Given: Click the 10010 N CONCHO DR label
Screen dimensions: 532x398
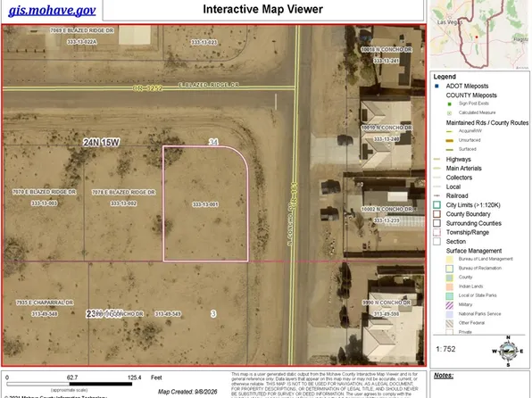Looking at the screenshot, I should point(387,128).
